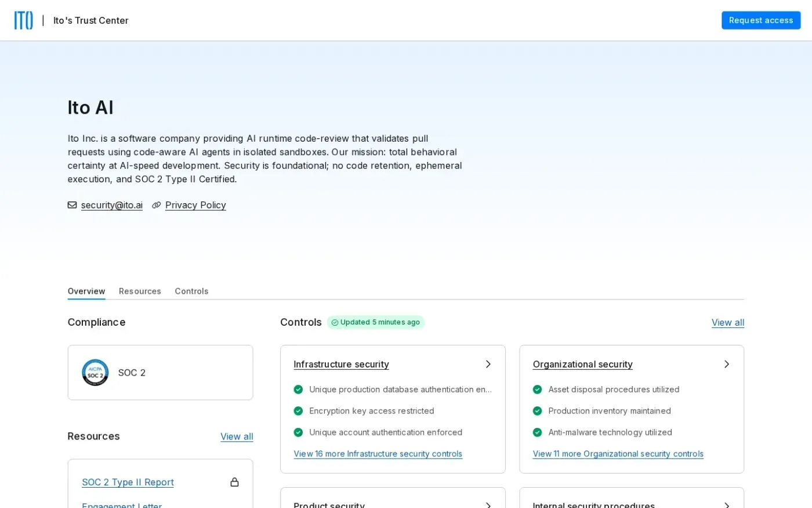Image resolution: width=812 pixels, height=508 pixels.
Task: Click green check beside Unique production database authentication
Action: pos(298,390)
